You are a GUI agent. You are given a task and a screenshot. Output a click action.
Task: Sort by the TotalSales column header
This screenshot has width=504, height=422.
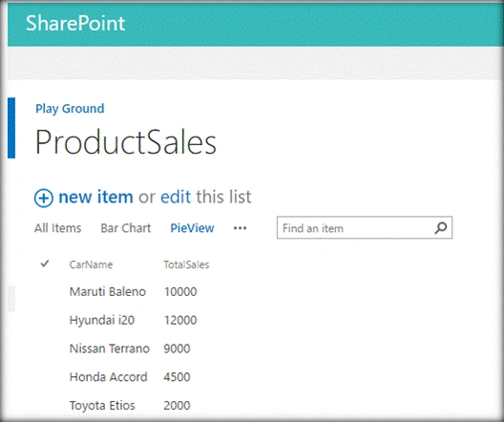tap(186, 264)
